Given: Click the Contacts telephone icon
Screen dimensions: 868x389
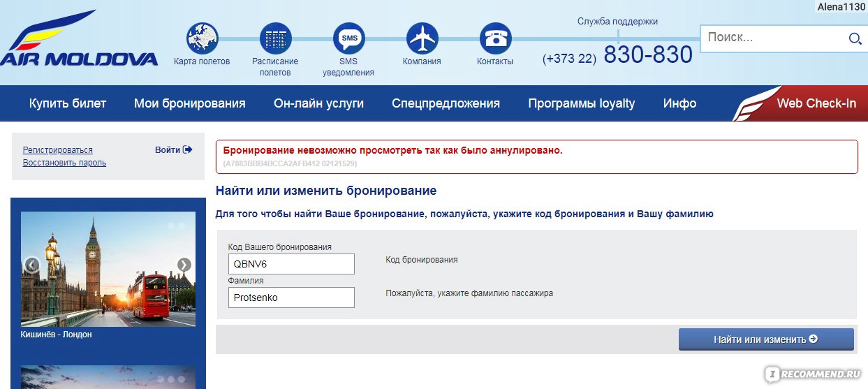Looking at the screenshot, I should [495, 38].
